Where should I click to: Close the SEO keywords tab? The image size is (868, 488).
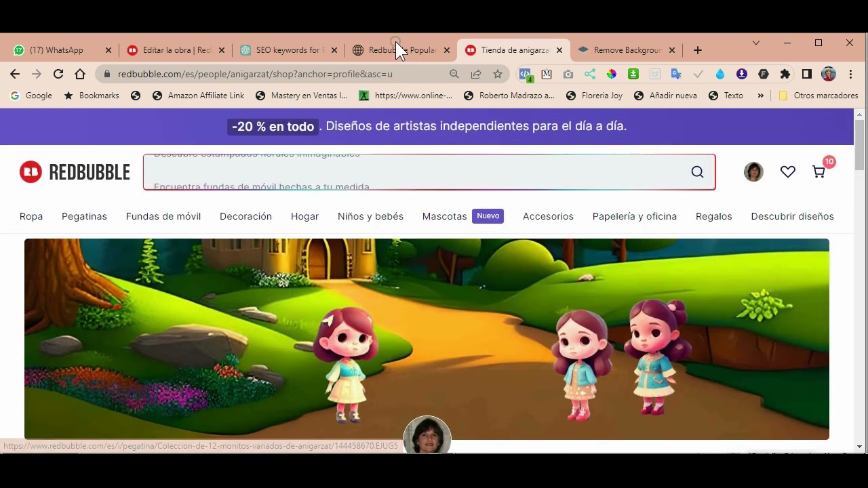point(334,50)
